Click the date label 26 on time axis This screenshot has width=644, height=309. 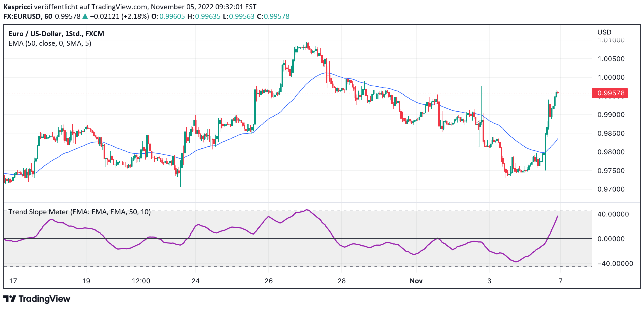(x=269, y=281)
